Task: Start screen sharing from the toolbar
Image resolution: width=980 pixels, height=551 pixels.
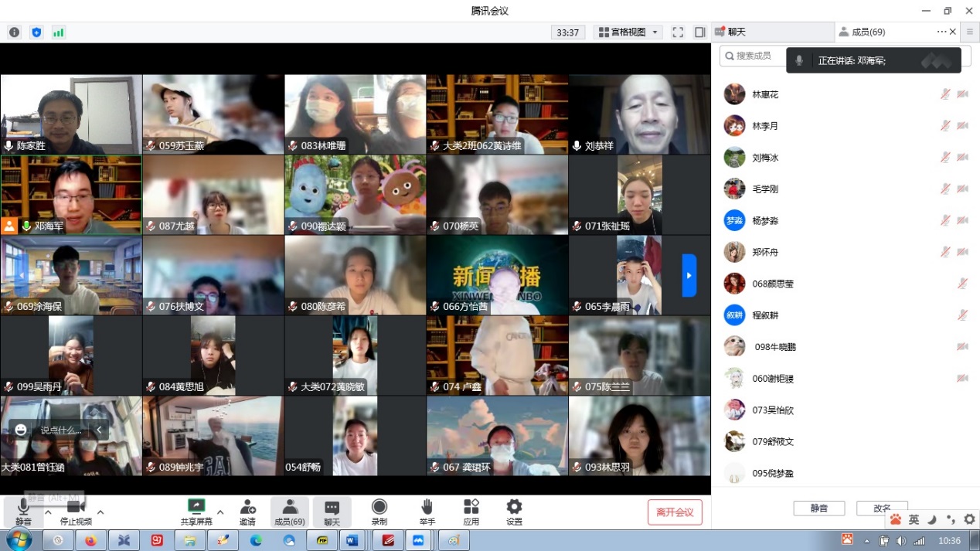Action: (x=196, y=507)
